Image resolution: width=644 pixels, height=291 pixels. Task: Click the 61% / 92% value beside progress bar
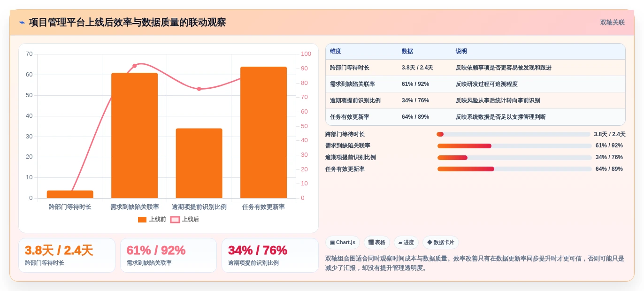pos(609,146)
